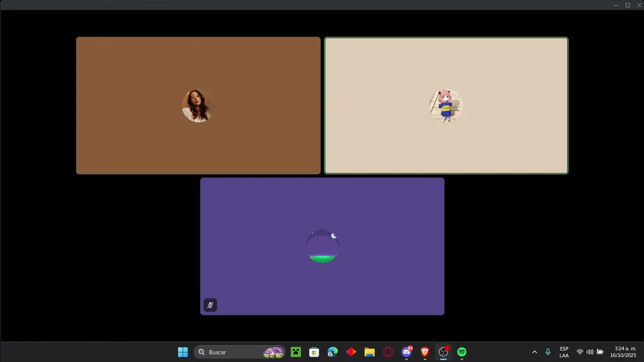Click the woman's round profile avatar
The image size is (644, 362).
point(198,106)
